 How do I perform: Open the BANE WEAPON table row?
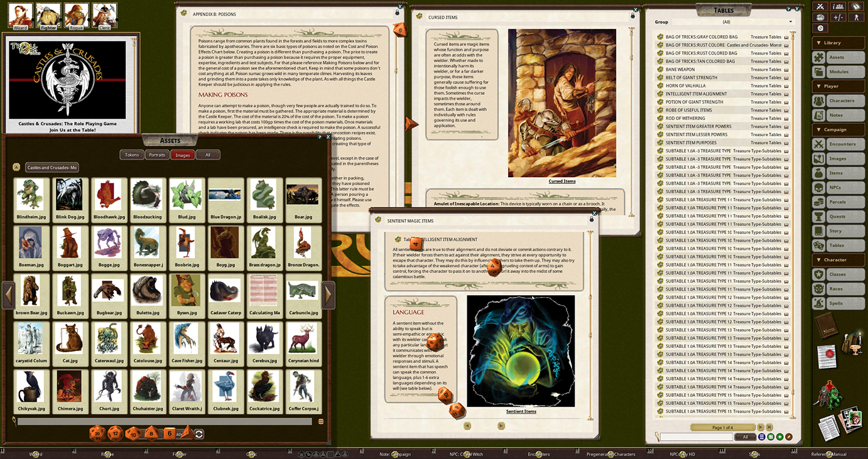click(x=723, y=70)
